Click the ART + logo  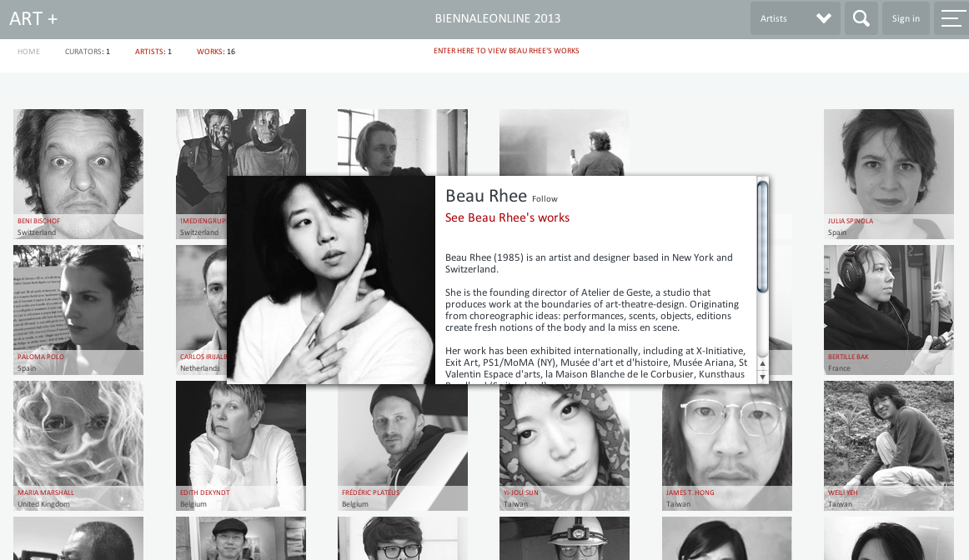[x=33, y=18]
